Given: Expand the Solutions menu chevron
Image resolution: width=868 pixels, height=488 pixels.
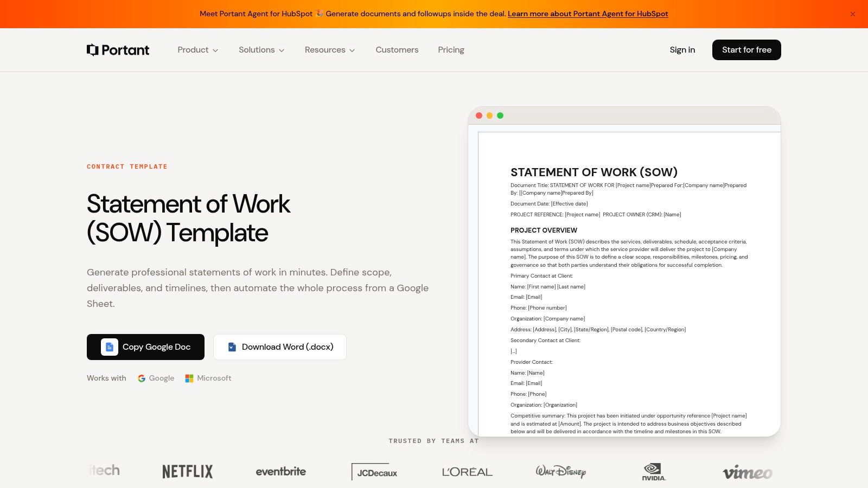Looking at the screenshot, I should pos(282,50).
